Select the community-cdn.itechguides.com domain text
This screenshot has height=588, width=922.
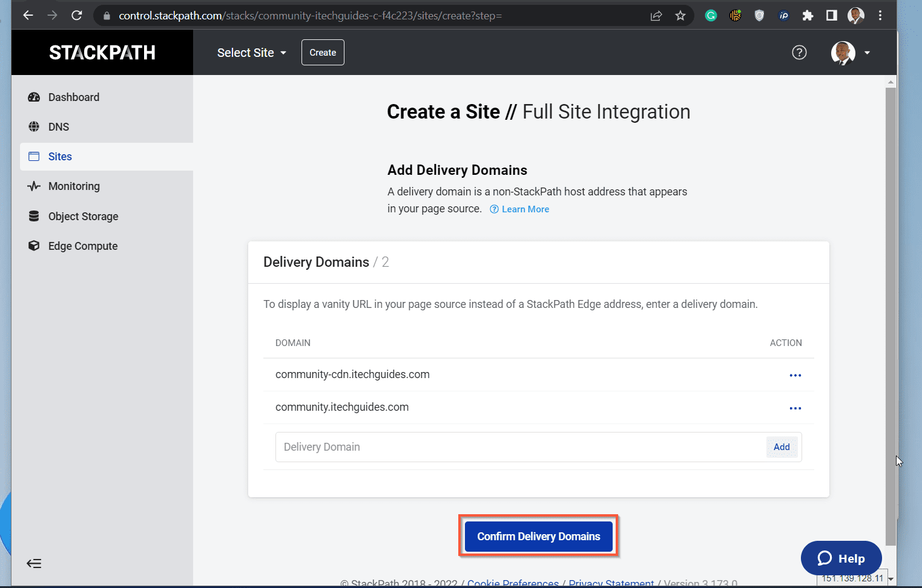pyautogui.click(x=352, y=374)
